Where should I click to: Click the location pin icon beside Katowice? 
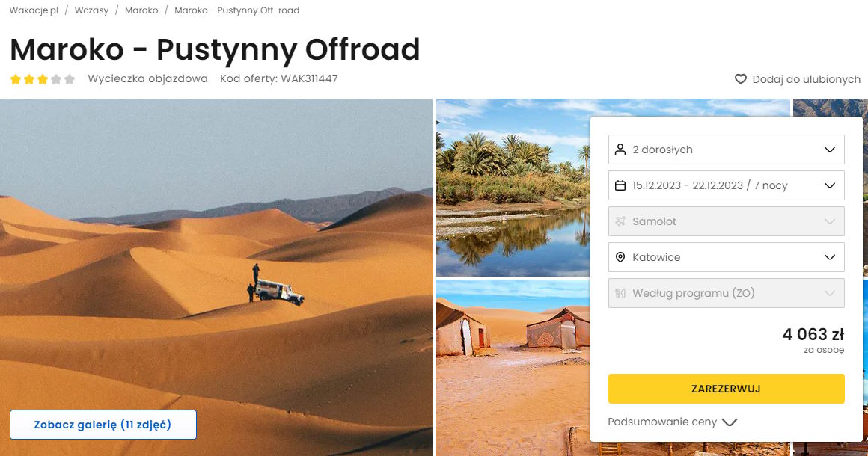point(620,257)
